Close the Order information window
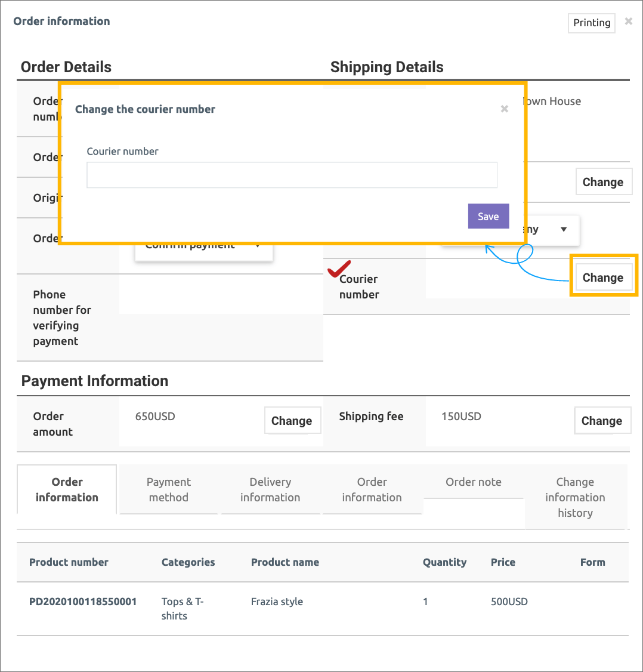Screen dimensions: 643x672 click(x=628, y=21)
